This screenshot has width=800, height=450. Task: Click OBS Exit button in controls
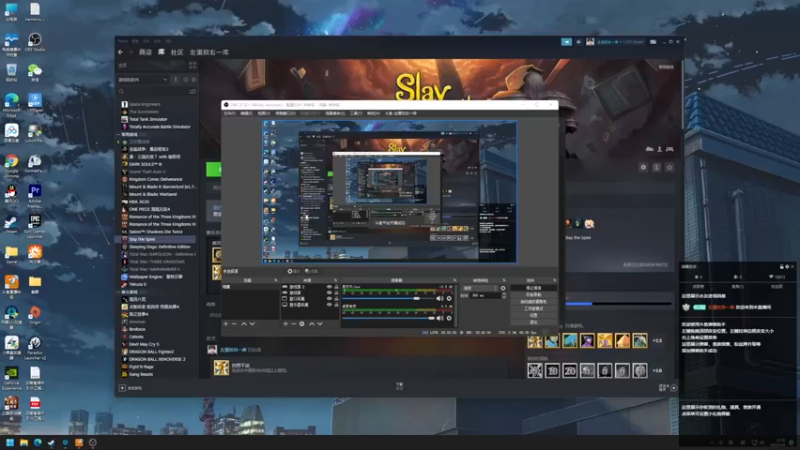534,322
